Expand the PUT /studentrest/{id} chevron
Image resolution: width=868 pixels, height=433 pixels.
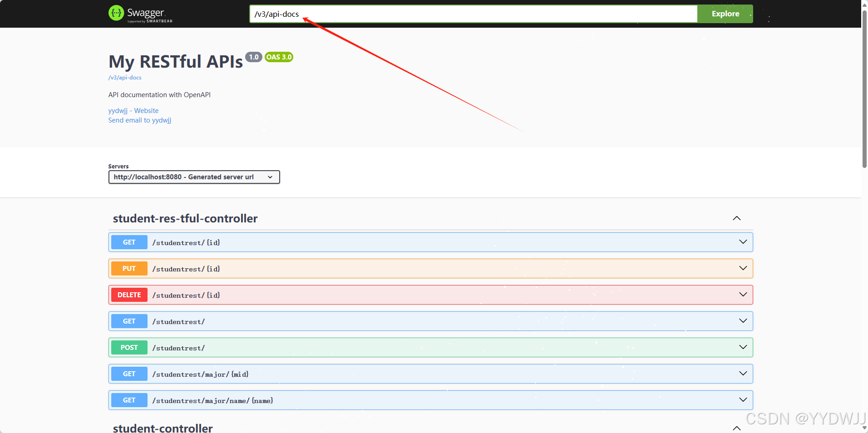[x=743, y=268]
